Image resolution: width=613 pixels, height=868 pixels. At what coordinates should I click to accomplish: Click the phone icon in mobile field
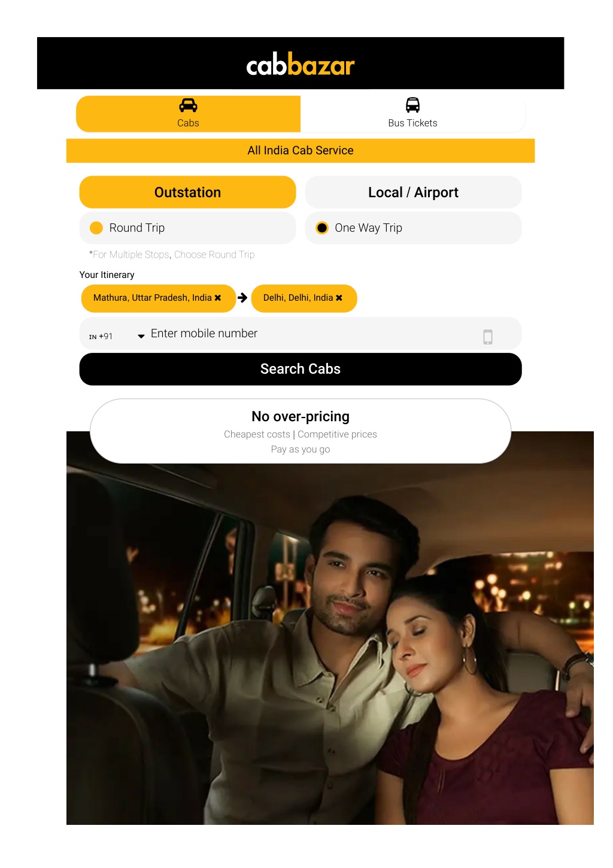coord(488,337)
